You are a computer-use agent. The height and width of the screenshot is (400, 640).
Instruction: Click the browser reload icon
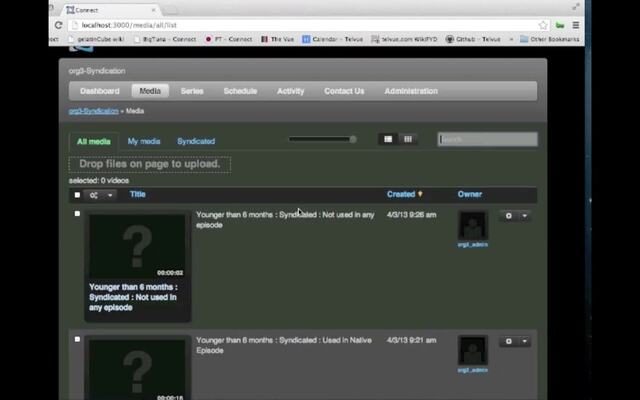pyautogui.click(x=59, y=25)
